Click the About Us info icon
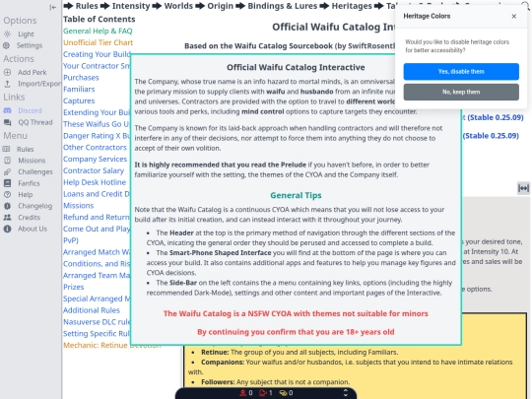532x399 pixels. [7, 229]
